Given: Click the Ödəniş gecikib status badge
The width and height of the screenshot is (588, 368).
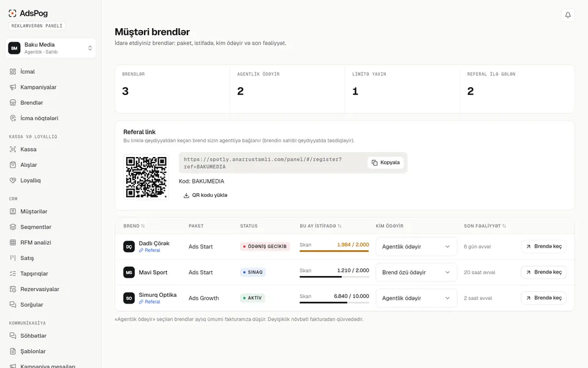Looking at the screenshot, I should tap(265, 247).
